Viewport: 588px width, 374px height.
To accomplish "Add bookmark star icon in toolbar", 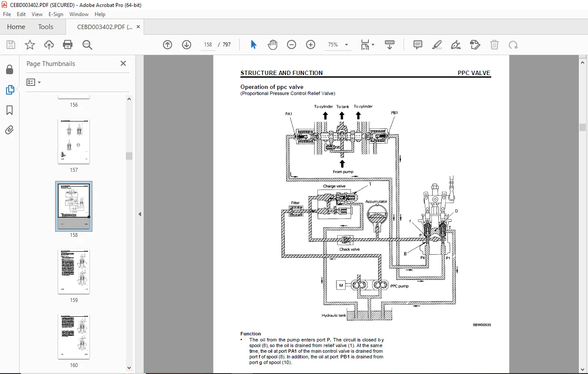I will click(x=30, y=45).
